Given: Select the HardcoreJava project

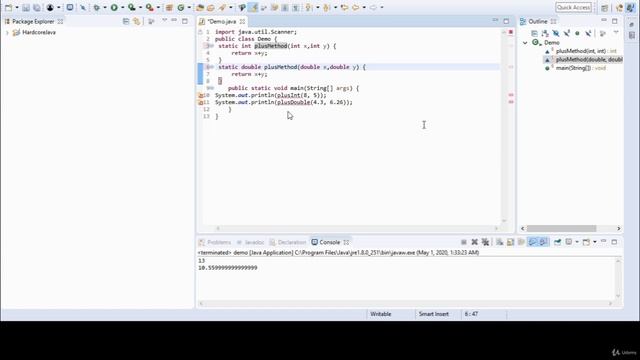Looking at the screenshot, I should [x=34, y=33].
